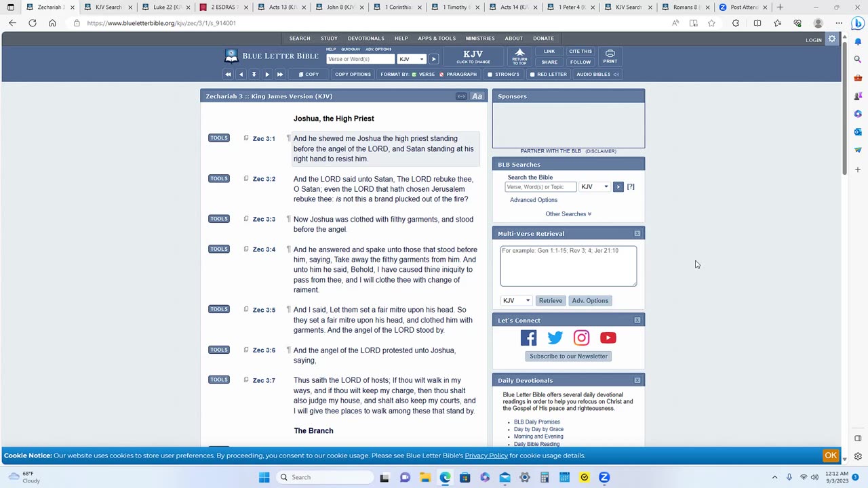Accept cookies with OK button
Screen dimensions: 868x488
pyautogui.click(x=831, y=455)
